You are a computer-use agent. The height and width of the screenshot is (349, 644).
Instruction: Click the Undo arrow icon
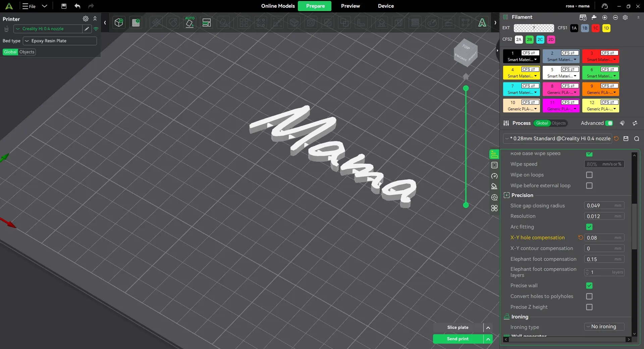click(x=77, y=6)
